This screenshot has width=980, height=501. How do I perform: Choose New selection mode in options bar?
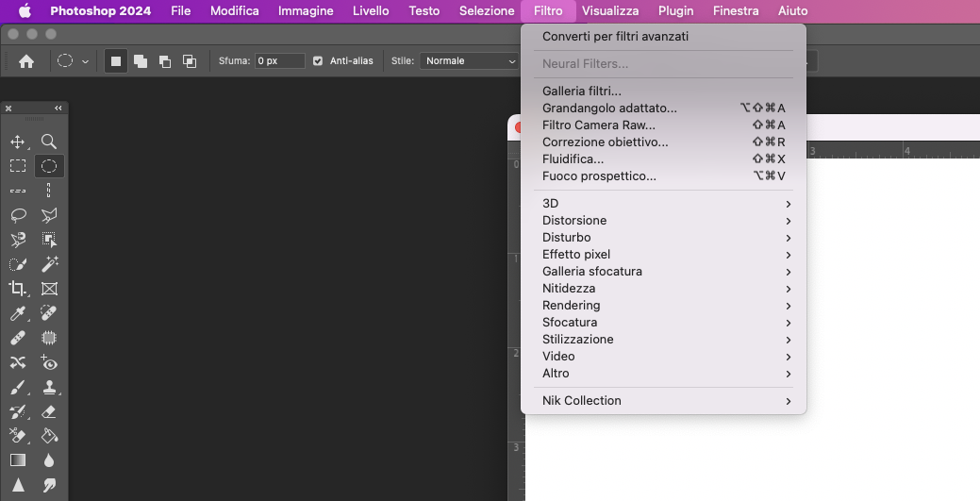116,60
